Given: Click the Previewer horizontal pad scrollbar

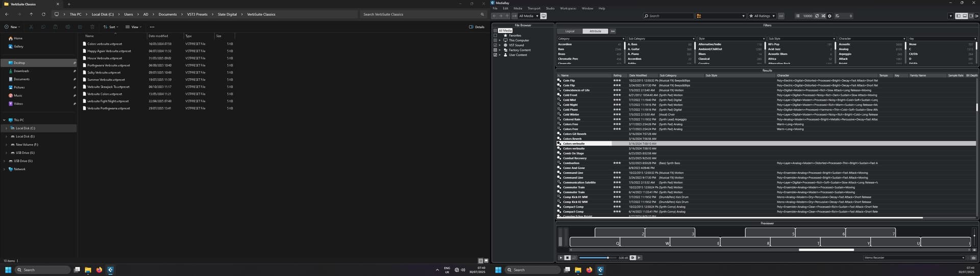Looking at the screenshot, I should [x=826, y=250].
